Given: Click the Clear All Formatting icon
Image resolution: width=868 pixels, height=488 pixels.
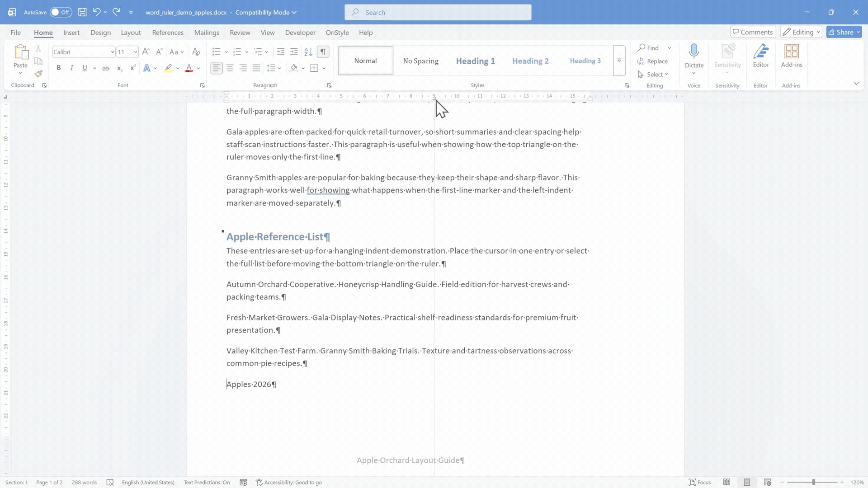Looking at the screenshot, I should click(x=196, y=52).
